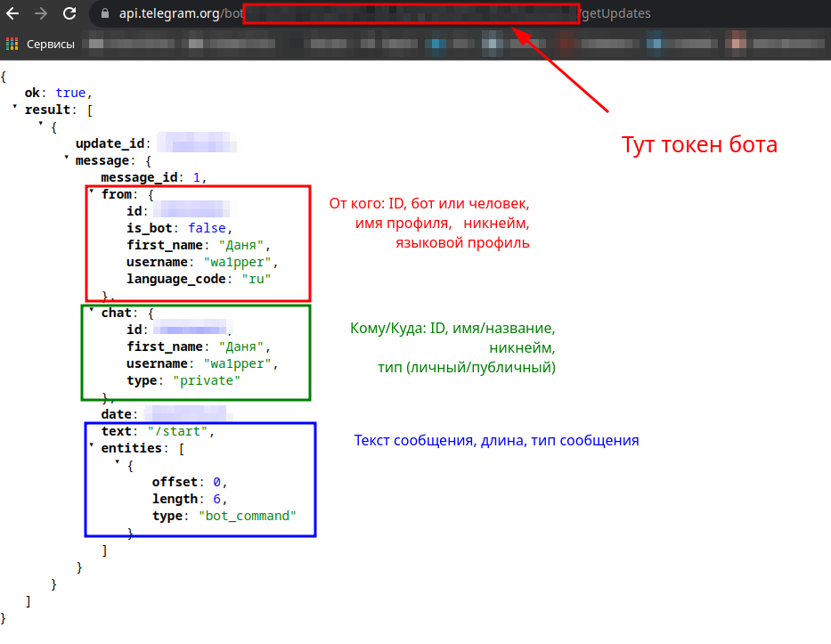Screen dimensions: 831x644
Task: Click getUpdates at the URL end
Action: pos(616,13)
